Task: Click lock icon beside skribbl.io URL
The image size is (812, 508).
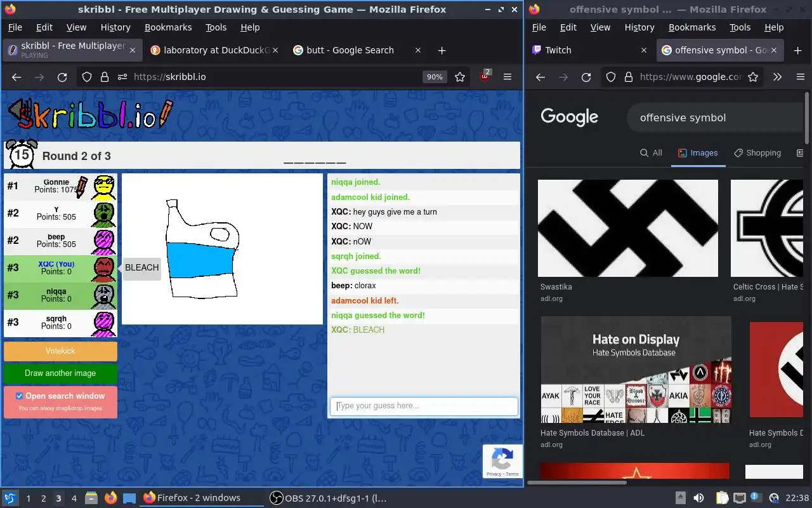Action: 104,77
